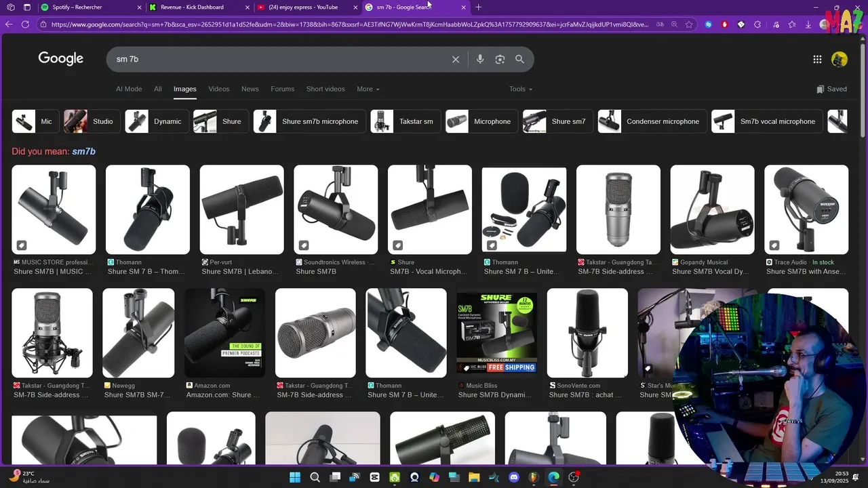This screenshot has height=488, width=868.
Task: Filter by the Sm7b vocal microphone chip
Action: (x=767, y=121)
